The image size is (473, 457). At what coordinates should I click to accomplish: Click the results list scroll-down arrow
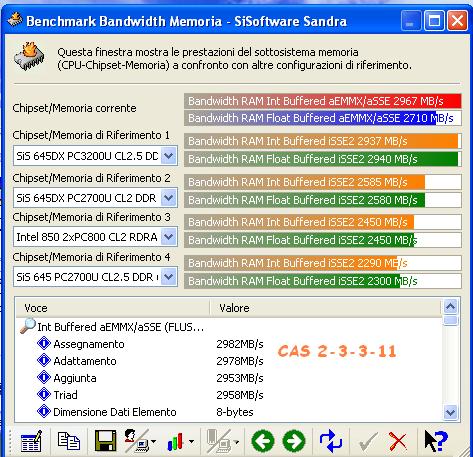pos(451,413)
